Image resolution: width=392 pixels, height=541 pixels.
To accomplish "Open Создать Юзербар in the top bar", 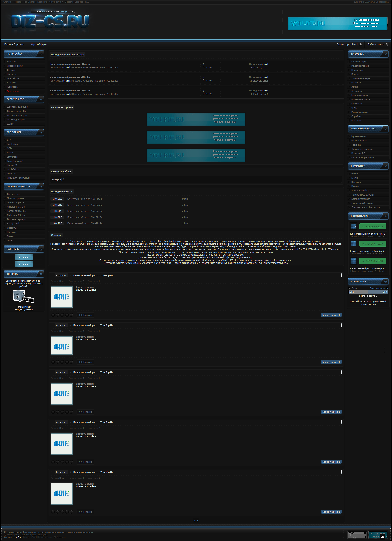I will (74, 2).
